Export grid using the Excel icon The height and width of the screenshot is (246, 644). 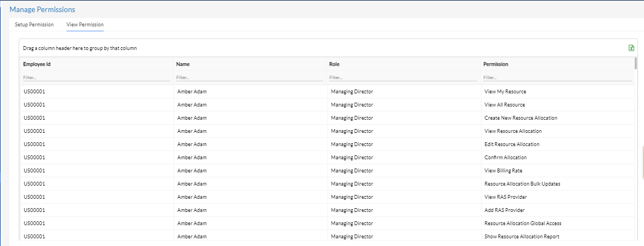coord(631,48)
